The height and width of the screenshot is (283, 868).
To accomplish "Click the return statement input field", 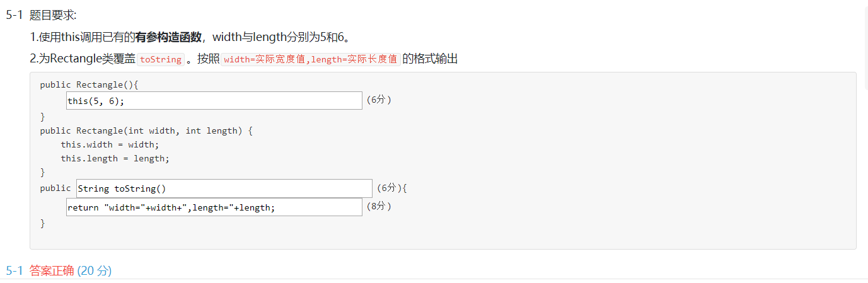I will [214, 207].
